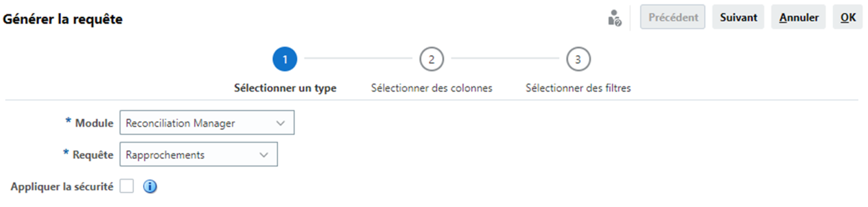This screenshot has height=207, width=868.
Task: Go to Sélectionner un type step label
Action: (285, 88)
